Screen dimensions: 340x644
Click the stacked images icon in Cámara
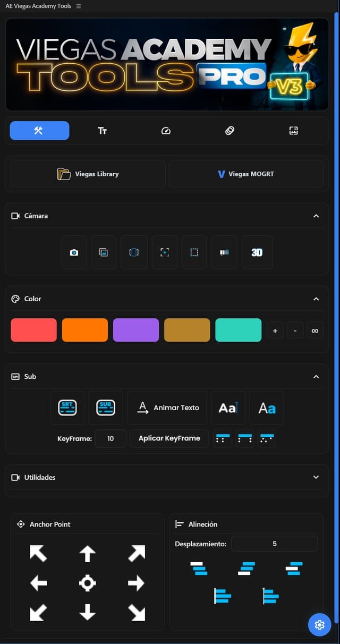[x=104, y=252]
